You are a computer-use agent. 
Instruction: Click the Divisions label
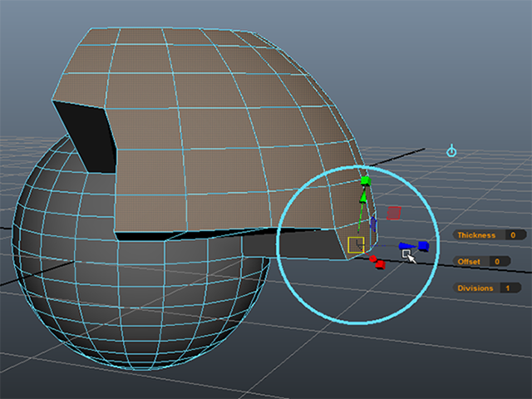475,288
